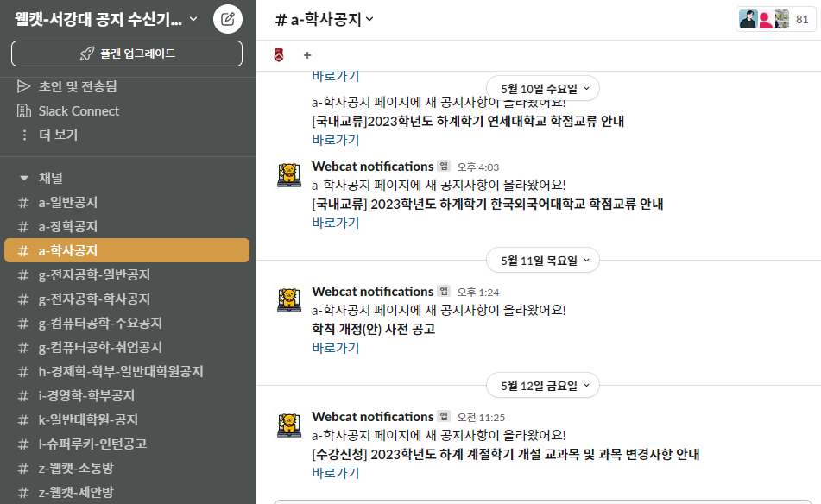The width and height of the screenshot is (821, 504).
Task: Click the compose new message icon
Action: point(228,19)
